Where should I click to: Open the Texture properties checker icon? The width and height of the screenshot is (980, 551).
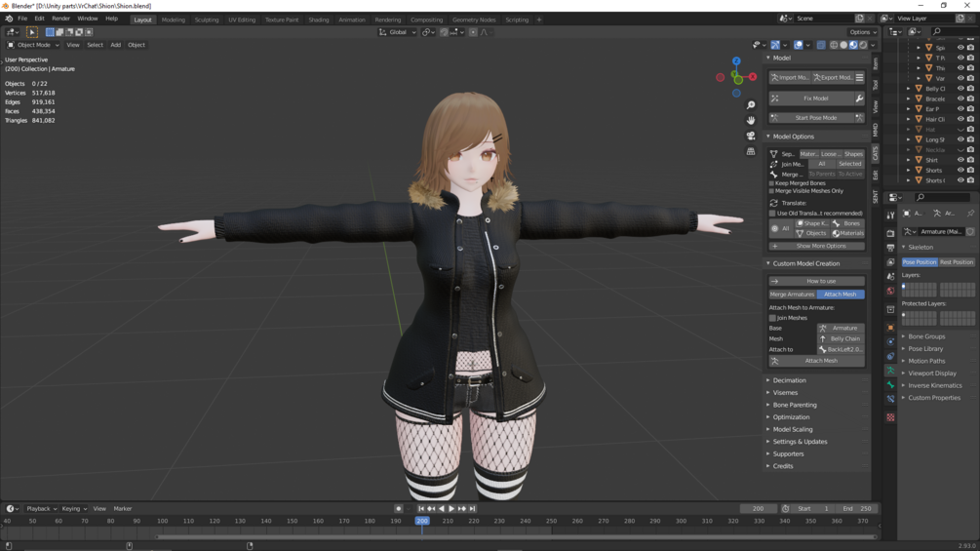pos(890,416)
